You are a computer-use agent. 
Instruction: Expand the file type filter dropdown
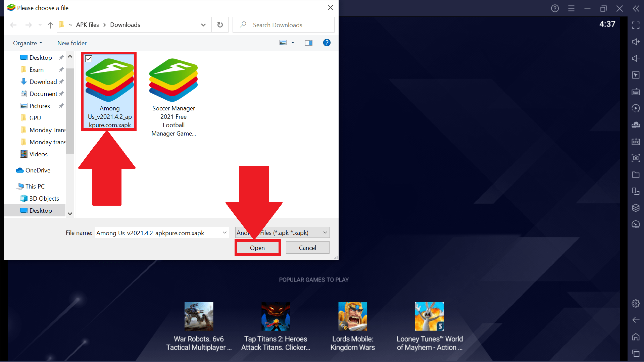325,233
